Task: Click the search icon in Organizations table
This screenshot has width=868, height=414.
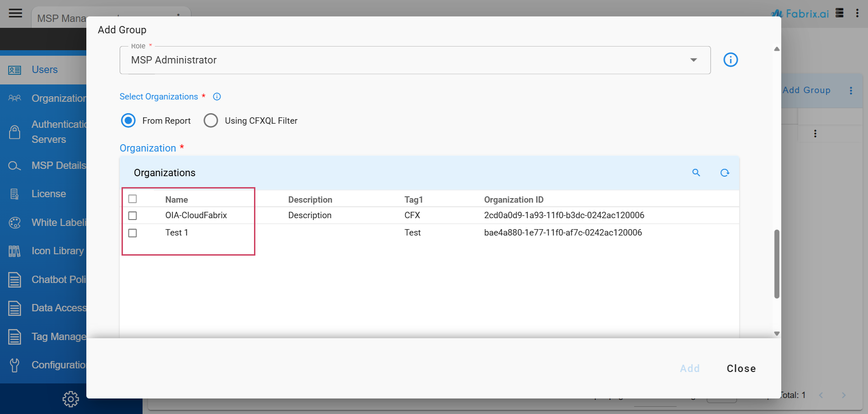Action: 696,173
